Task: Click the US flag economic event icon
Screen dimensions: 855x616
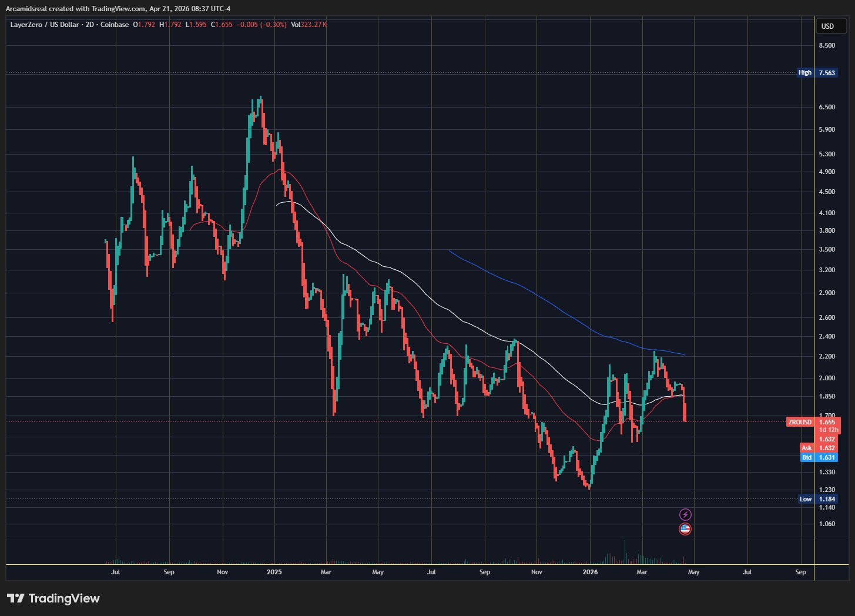Action: tap(685, 529)
